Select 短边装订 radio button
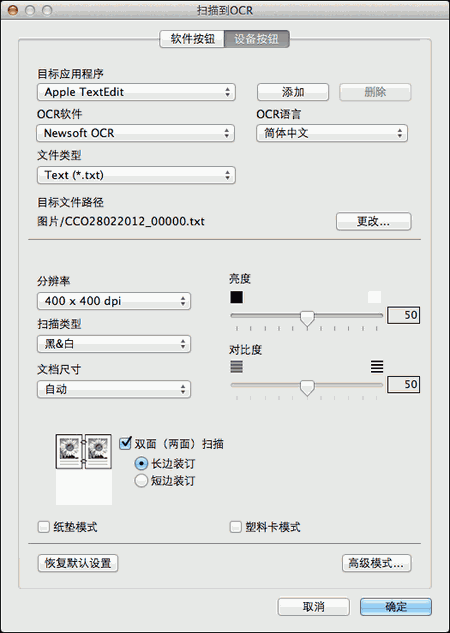 coord(141,480)
